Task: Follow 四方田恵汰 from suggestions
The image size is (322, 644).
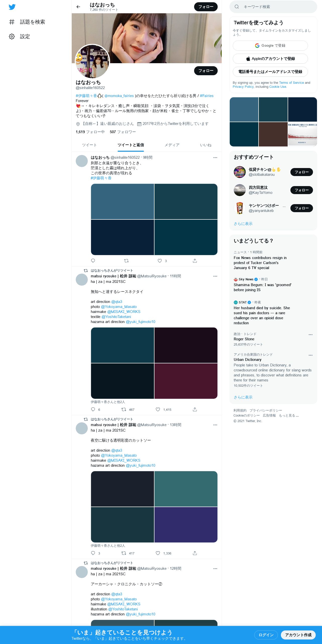Action: point(301,190)
